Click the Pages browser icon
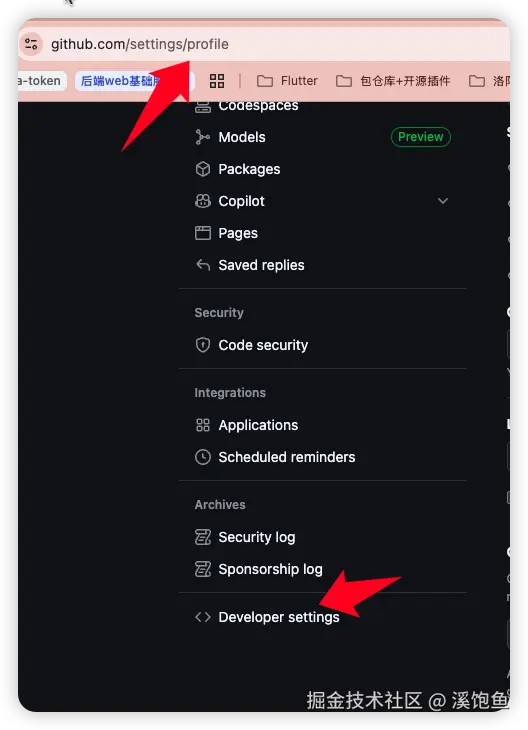The height and width of the screenshot is (730, 528). pos(203,233)
